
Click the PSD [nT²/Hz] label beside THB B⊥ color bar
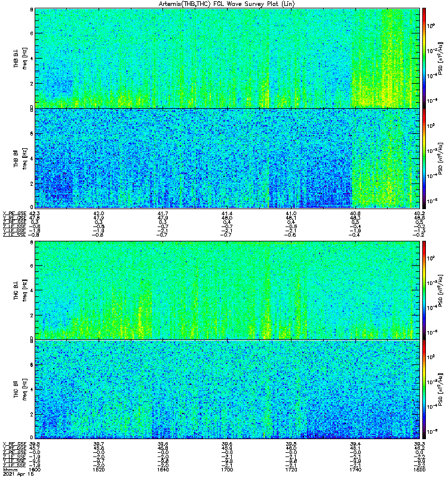coord(440,59)
